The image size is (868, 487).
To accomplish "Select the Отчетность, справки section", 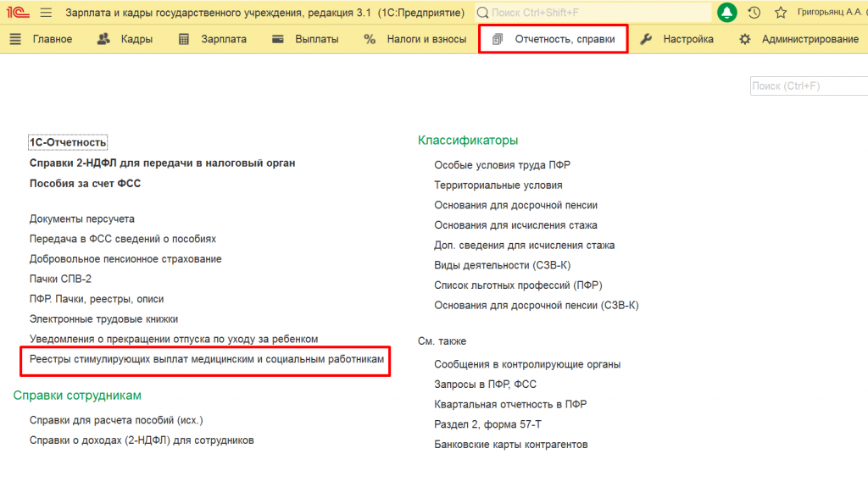I will tap(554, 39).
